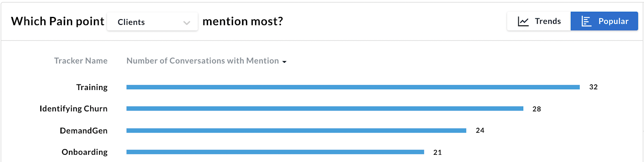
Task: Click the Onboarding count value 21
Action: [x=438, y=152]
